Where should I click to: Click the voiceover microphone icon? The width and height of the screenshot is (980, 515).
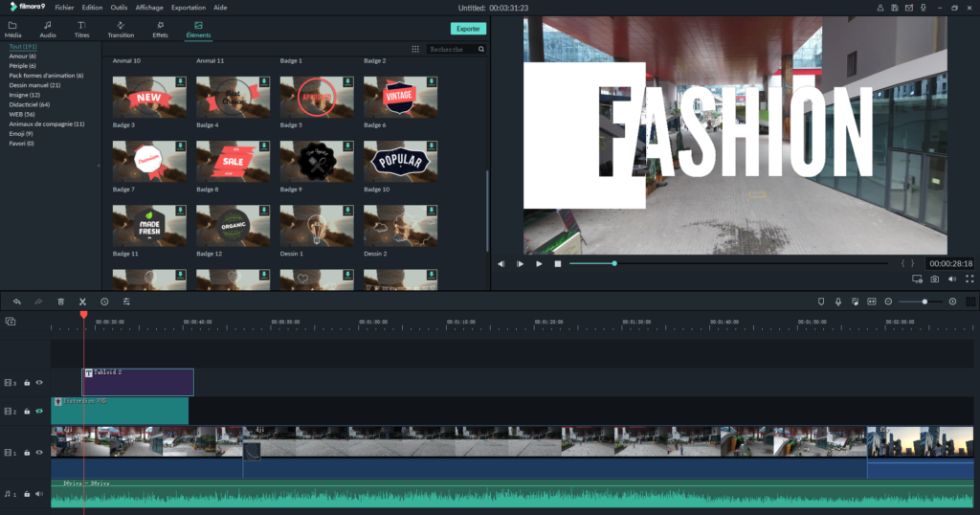tap(837, 302)
